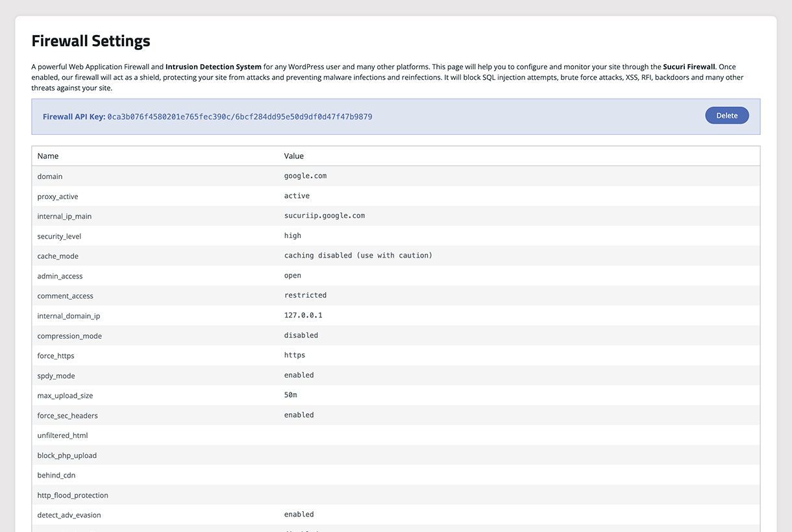
Task: Select the sucuriip.google.com value
Action: [325, 215]
